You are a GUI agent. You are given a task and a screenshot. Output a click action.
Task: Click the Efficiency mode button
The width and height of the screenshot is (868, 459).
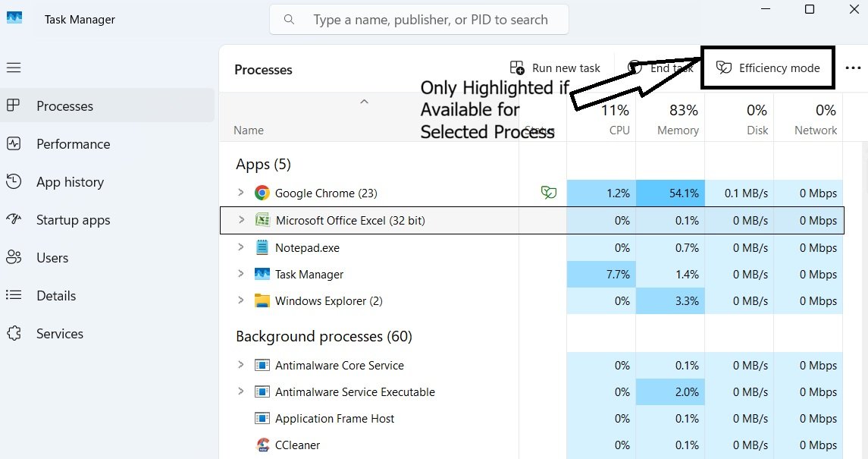point(768,68)
